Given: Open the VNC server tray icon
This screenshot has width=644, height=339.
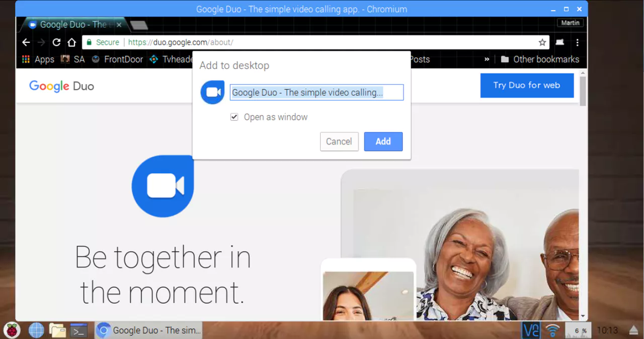Looking at the screenshot, I should click(531, 330).
